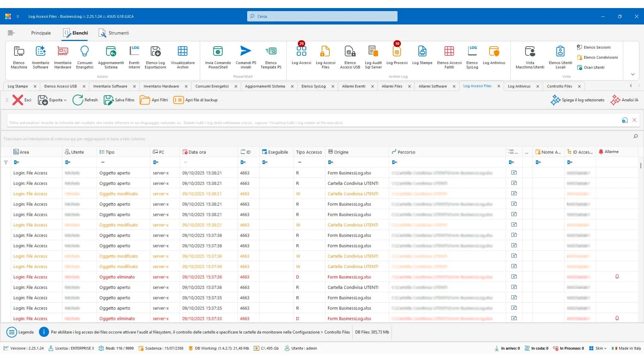644x362 pixels.
Task: Click the alarm bell on 15:37:33 eliminato row
Action: 617,318
